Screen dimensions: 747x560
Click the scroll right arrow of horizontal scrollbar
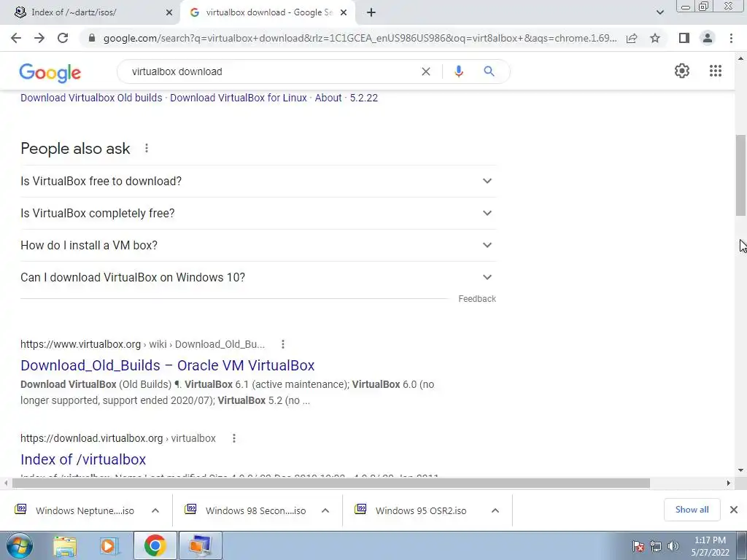pyautogui.click(x=729, y=483)
